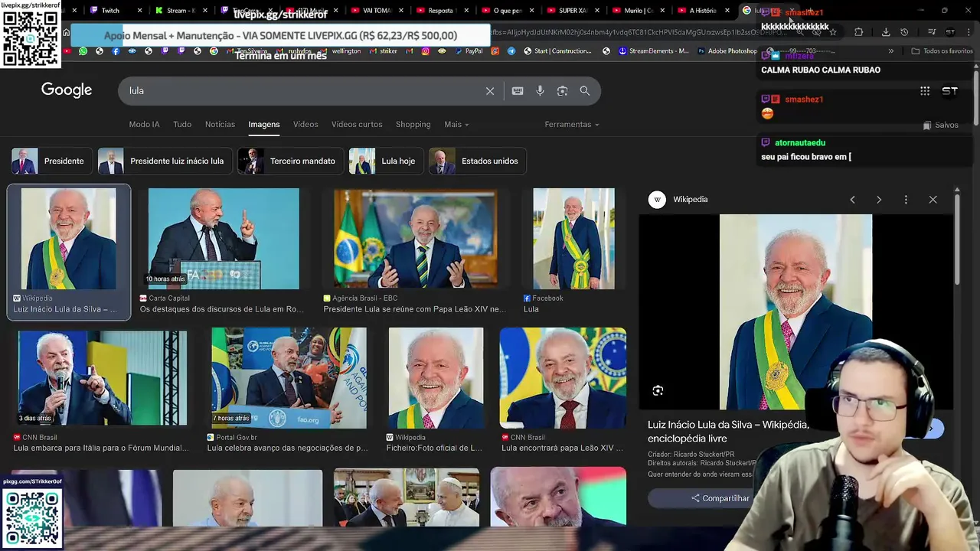
Task: Open Google Lens image search
Action: pyautogui.click(x=562, y=91)
